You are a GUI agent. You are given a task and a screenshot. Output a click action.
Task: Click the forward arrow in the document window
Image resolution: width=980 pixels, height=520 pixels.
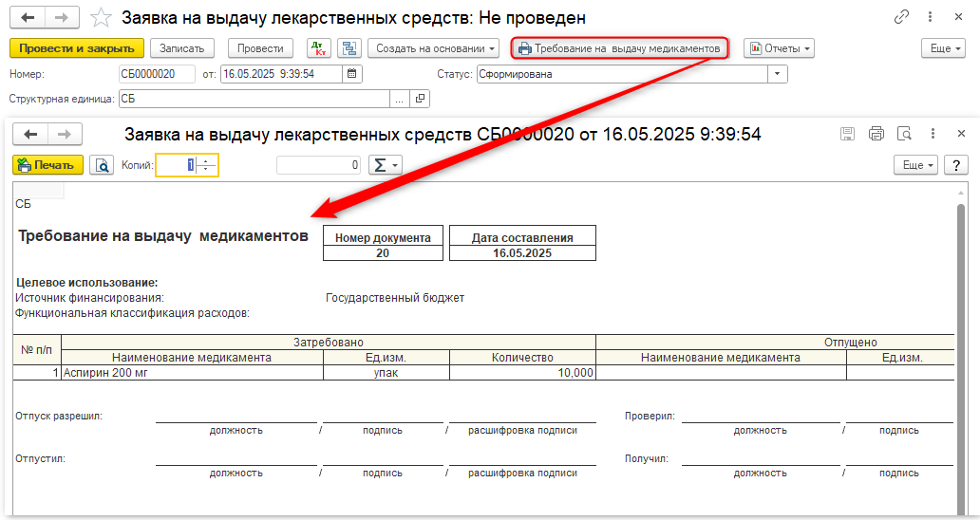click(62, 17)
